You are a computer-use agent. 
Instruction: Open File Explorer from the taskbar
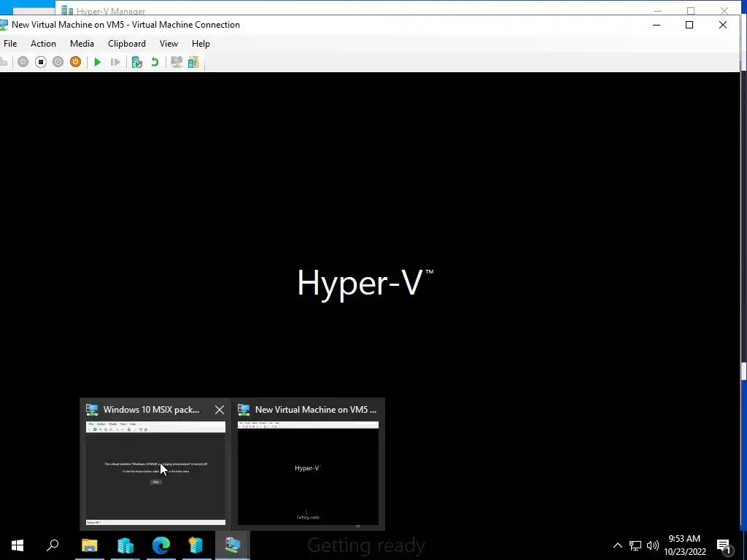click(89, 545)
